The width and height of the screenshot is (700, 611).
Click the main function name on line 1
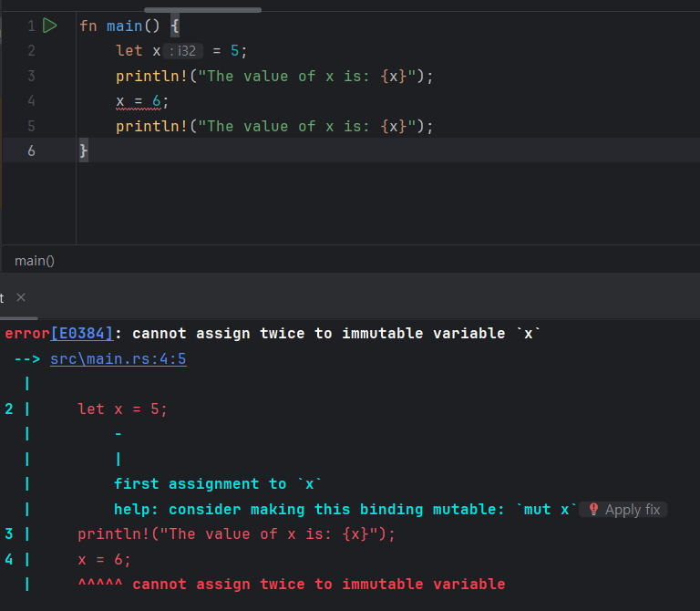[x=125, y=26]
